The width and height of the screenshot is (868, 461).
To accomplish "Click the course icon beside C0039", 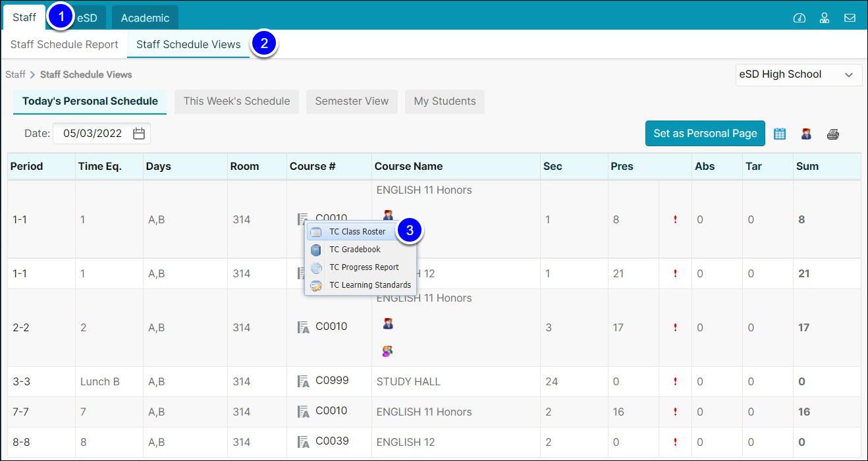I will point(303,442).
